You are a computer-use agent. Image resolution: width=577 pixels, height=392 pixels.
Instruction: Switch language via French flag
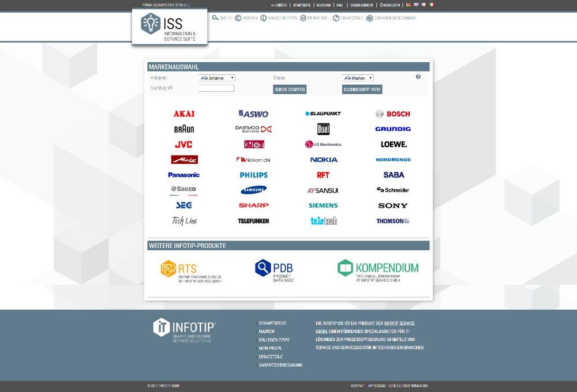click(424, 5)
